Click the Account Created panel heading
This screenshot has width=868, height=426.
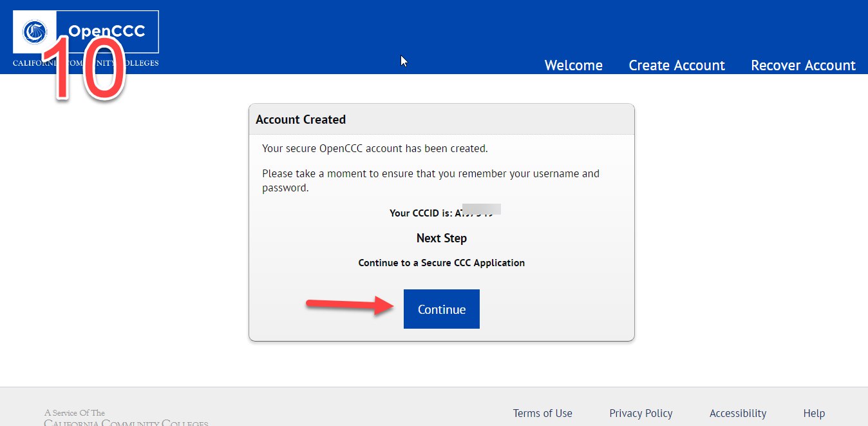301,119
